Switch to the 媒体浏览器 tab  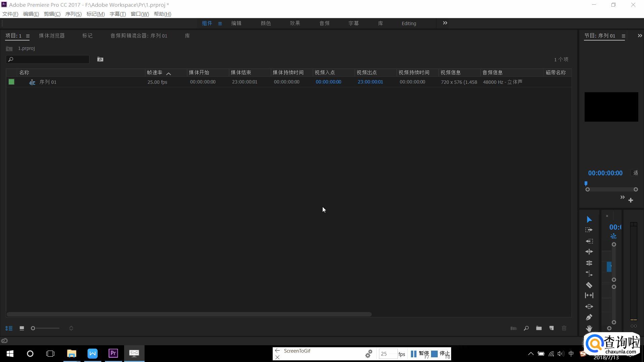pyautogui.click(x=52, y=36)
